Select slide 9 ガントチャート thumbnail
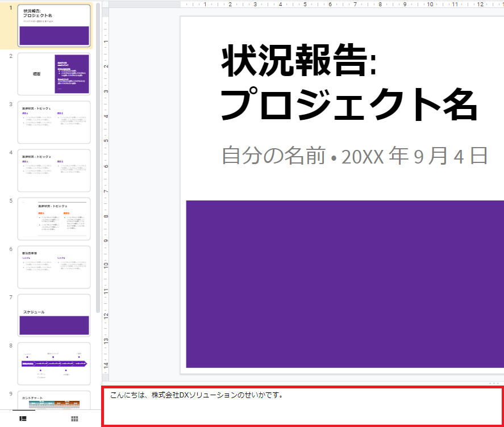504x427 pixels. pyautogui.click(x=54, y=400)
